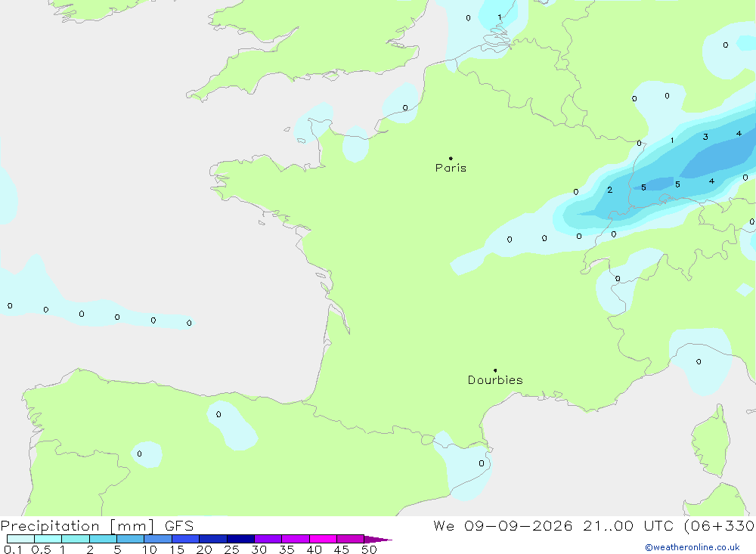Image resolution: width=756 pixels, height=554 pixels.
Task: Pick the 45–50 mm legend swatch
Action: tap(351, 539)
